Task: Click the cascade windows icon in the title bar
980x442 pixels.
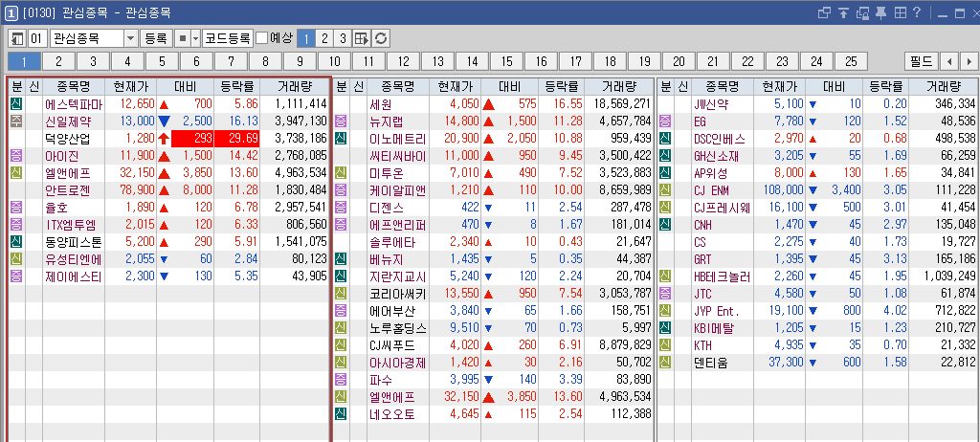Action: 824,12
